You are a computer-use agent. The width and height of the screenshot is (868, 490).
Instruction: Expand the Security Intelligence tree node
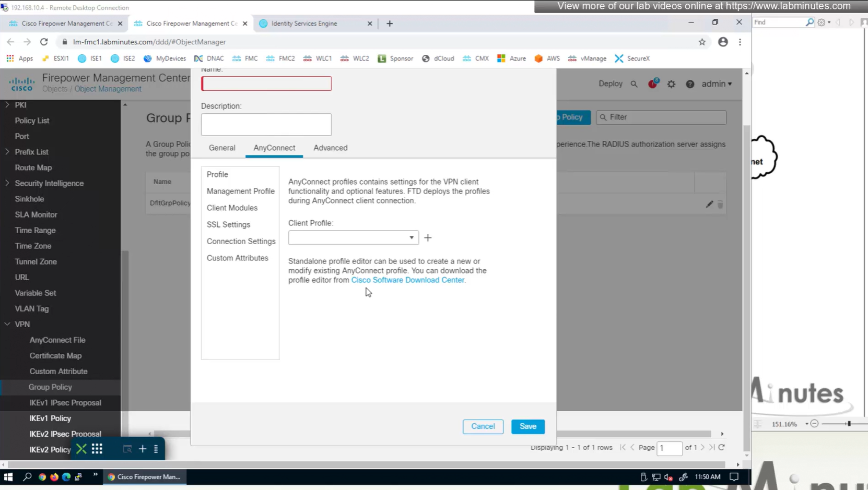point(7,183)
